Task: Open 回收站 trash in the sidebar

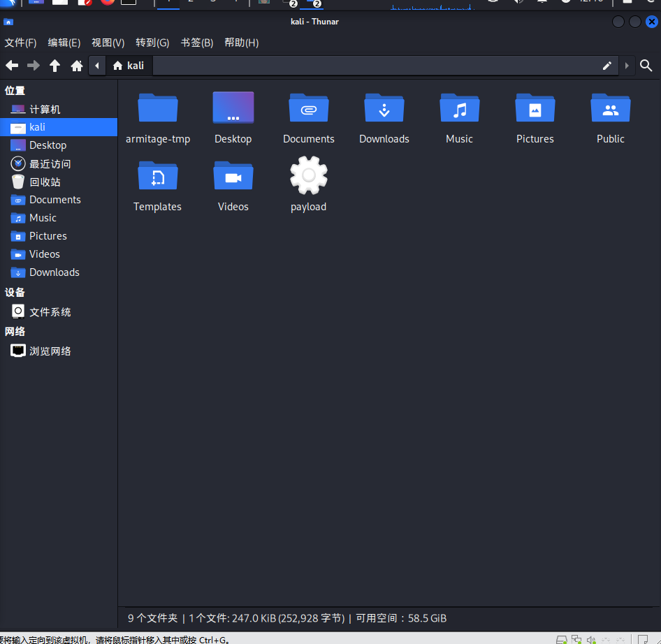Action: 59,182
